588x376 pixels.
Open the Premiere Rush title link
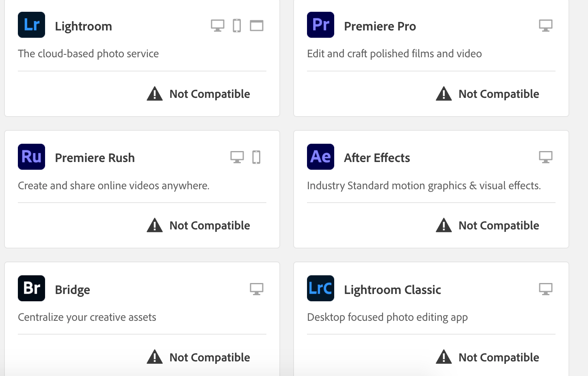95,158
